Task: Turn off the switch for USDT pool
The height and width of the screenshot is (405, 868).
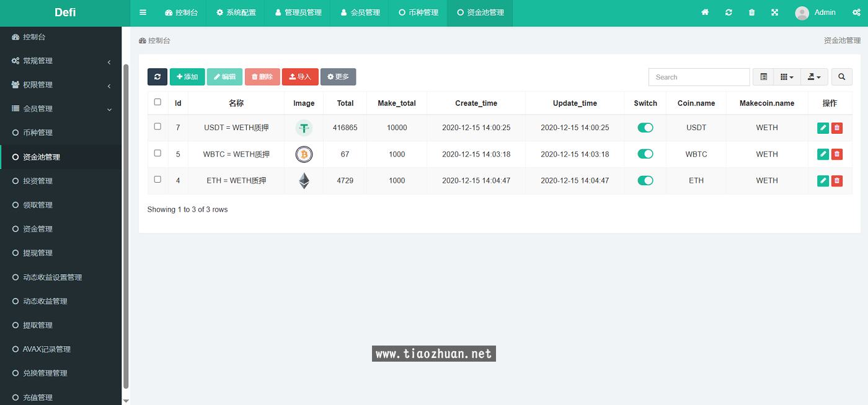Action: pyautogui.click(x=645, y=128)
